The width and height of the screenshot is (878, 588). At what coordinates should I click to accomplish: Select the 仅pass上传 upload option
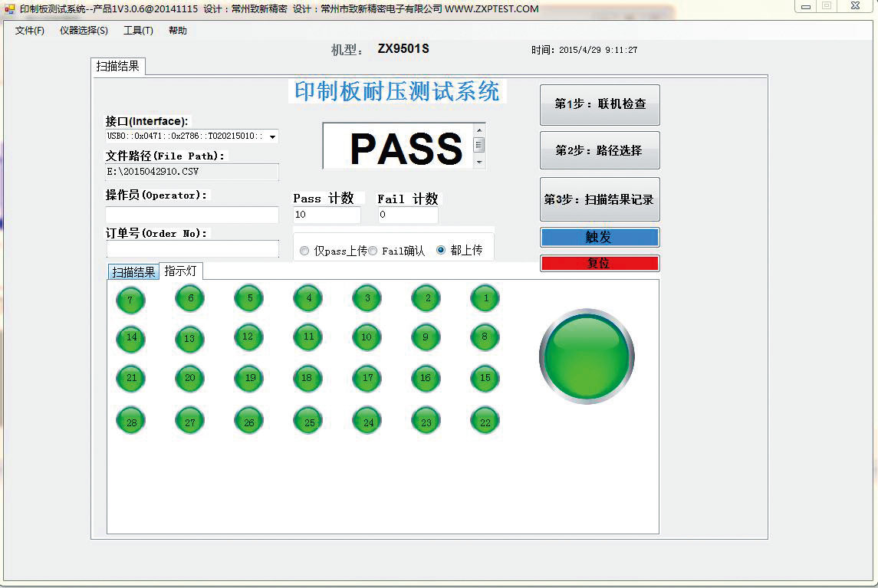(x=304, y=249)
